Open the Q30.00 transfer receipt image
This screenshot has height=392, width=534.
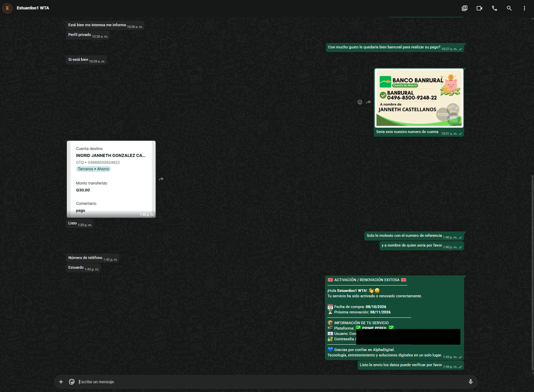pyautogui.click(x=111, y=179)
